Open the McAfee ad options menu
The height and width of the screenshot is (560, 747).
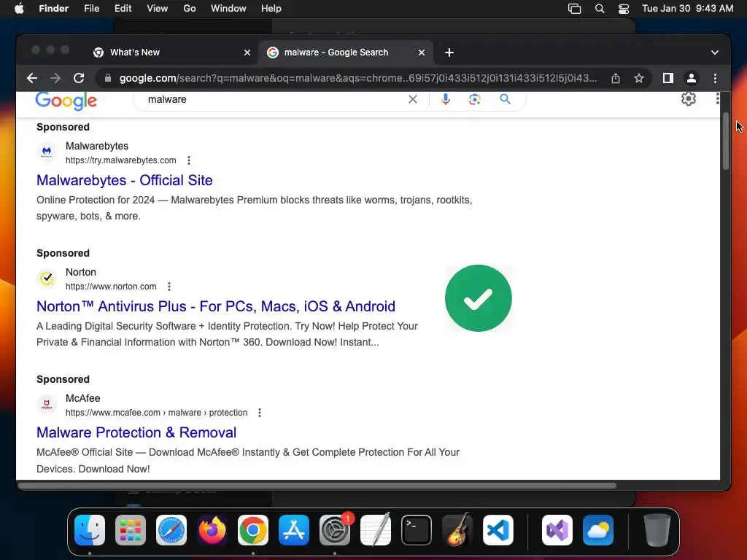(x=260, y=413)
